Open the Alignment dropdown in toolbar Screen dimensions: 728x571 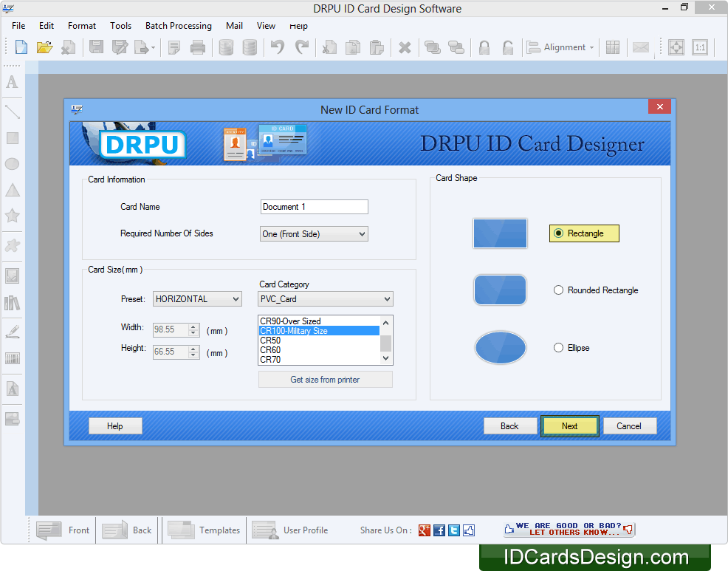(560, 47)
